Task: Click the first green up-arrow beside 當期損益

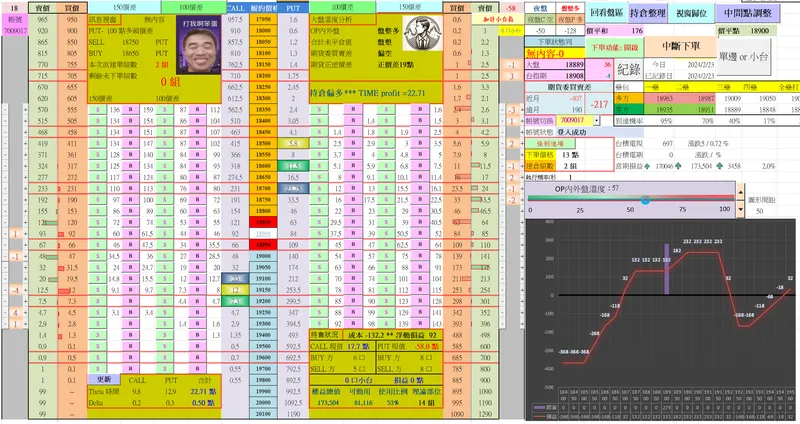Action: (647, 166)
